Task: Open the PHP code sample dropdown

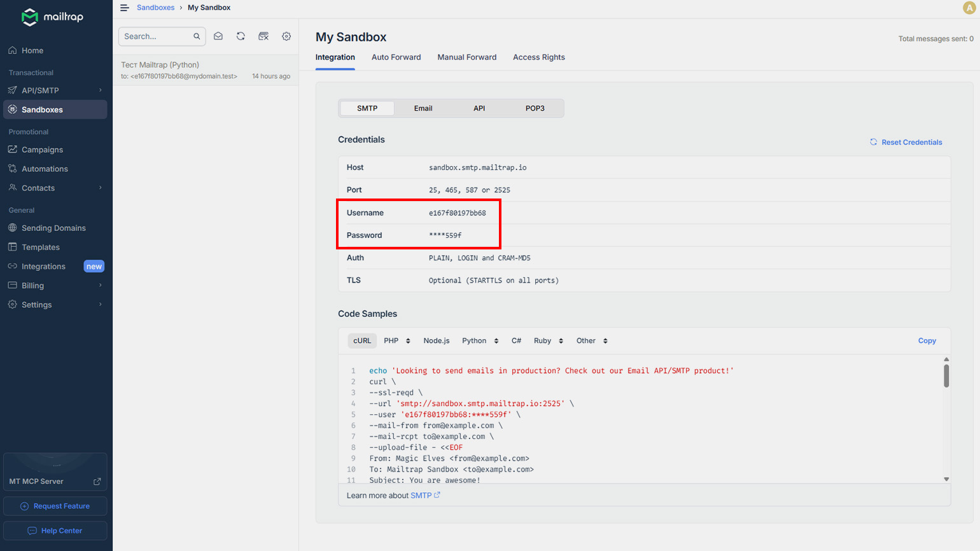Action: click(x=397, y=341)
